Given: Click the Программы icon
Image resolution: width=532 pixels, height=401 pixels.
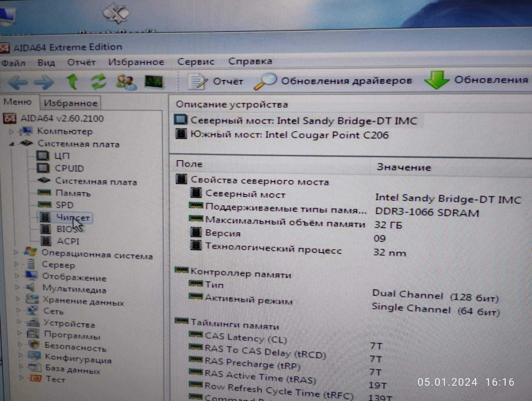Looking at the screenshot, I should (x=33, y=333).
